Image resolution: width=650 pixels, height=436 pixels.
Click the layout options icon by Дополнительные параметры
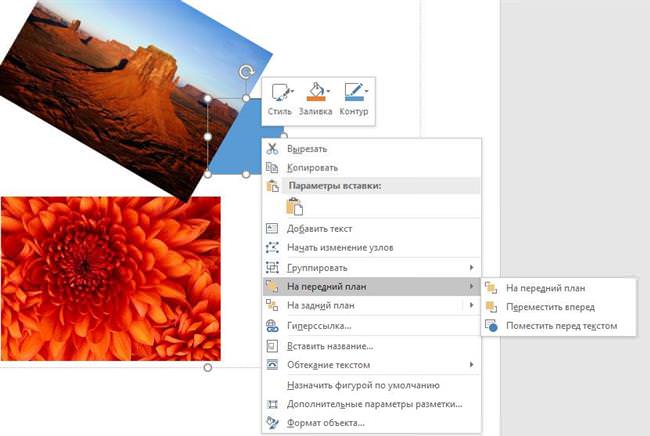(x=272, y=404)
